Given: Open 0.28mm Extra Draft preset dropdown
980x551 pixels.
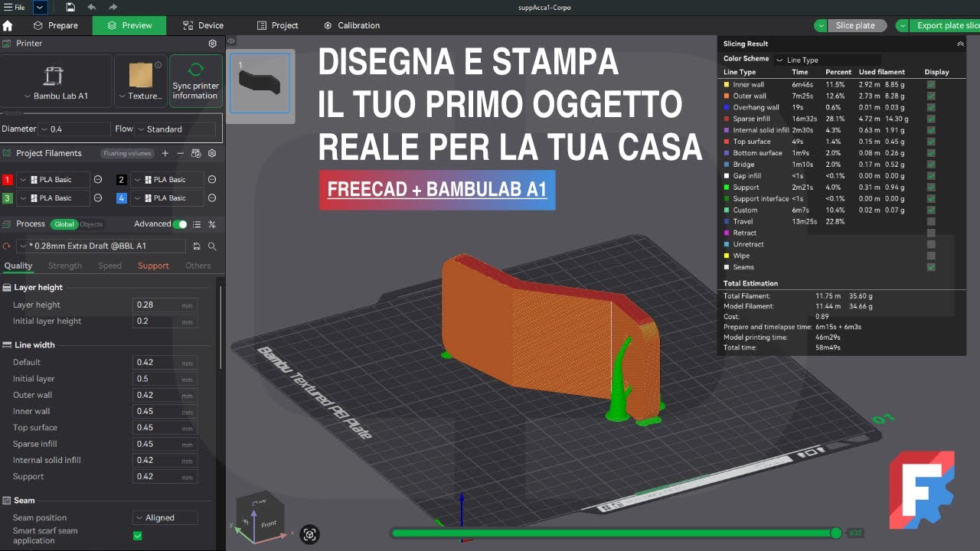Looking at the screenshot, I should (101, 246).
